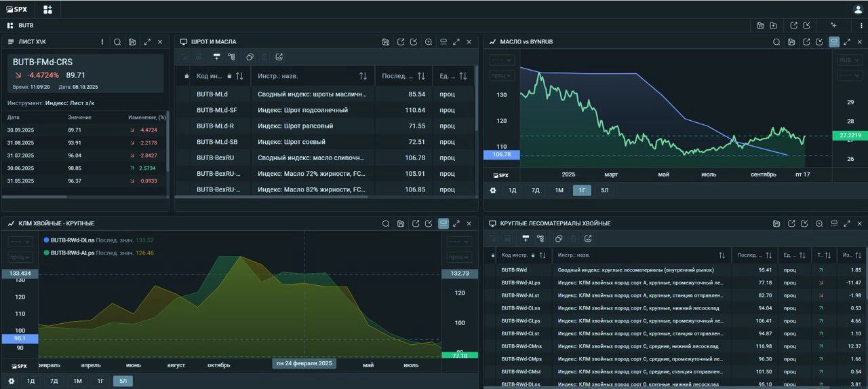Sort ШРОТ И МАСЛА by Инстр.: назв. column
Image resolution: width=868 pixels, height=389 pixels.
(363, 76)
